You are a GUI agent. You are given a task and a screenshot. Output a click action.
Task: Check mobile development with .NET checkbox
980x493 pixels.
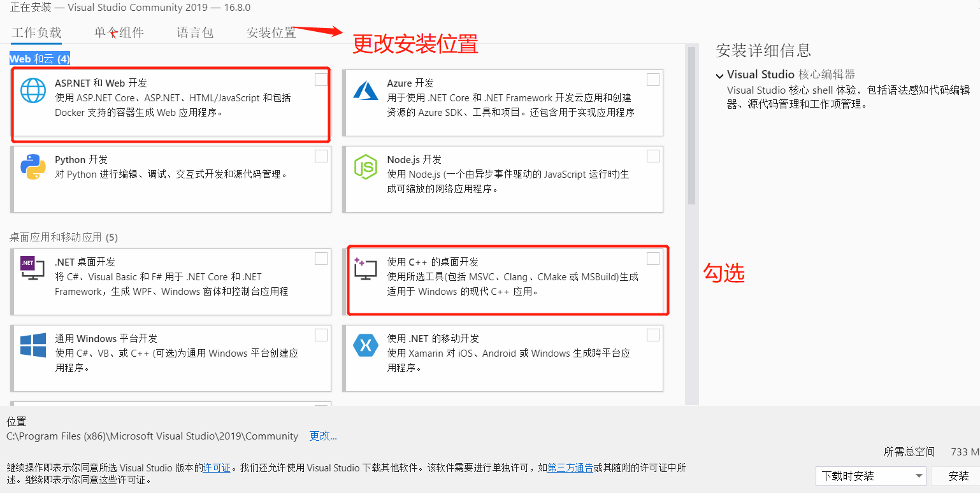[653, 334]
